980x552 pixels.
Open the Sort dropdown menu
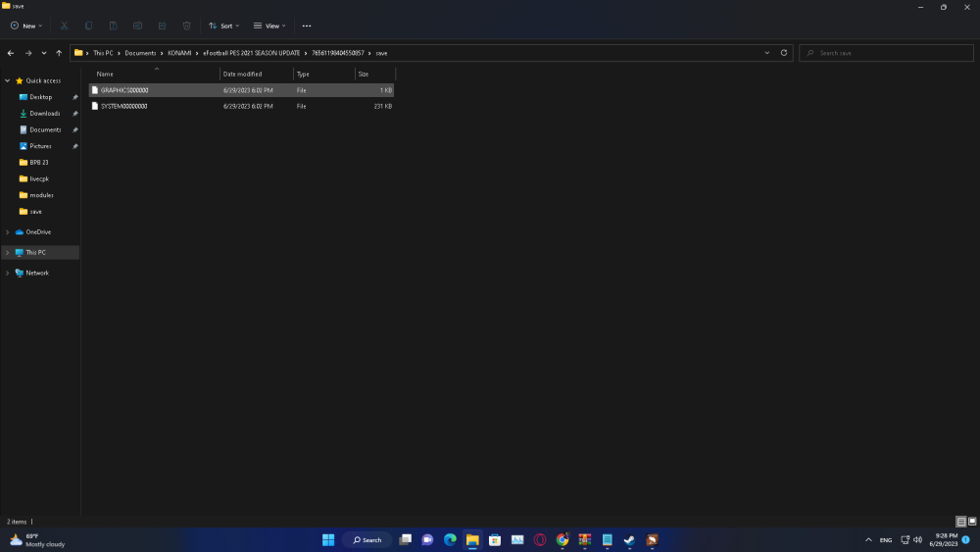[223, 25]
